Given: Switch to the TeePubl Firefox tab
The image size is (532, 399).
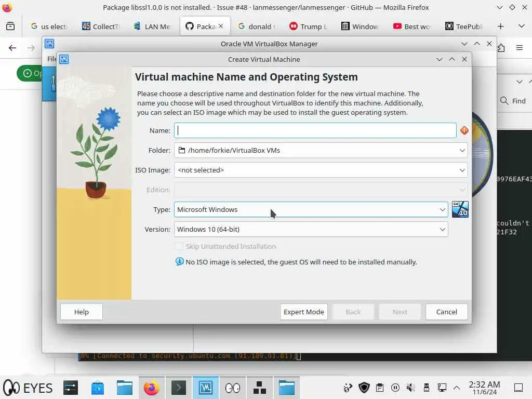Looking at the screenshot, I should [x=464, y=26].
